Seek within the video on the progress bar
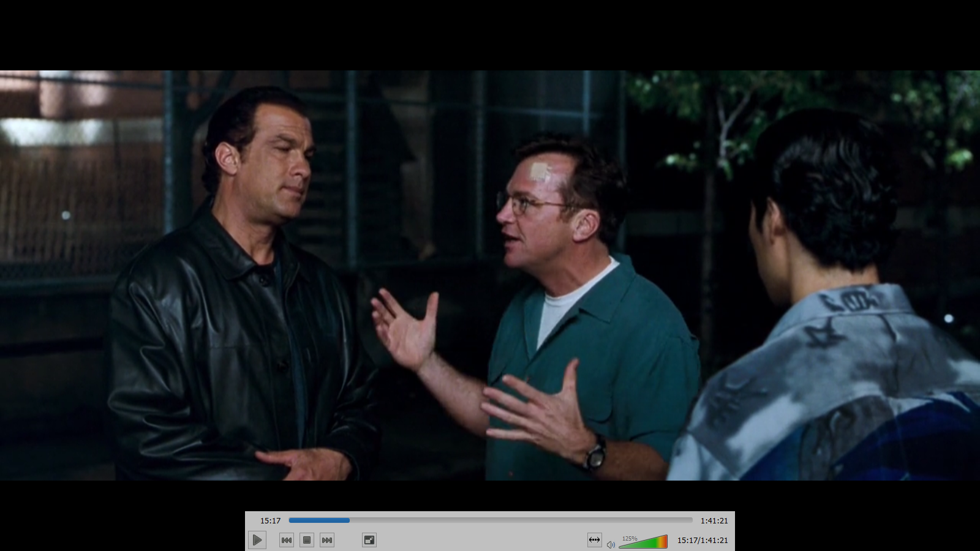 click(x=491, y=520)
